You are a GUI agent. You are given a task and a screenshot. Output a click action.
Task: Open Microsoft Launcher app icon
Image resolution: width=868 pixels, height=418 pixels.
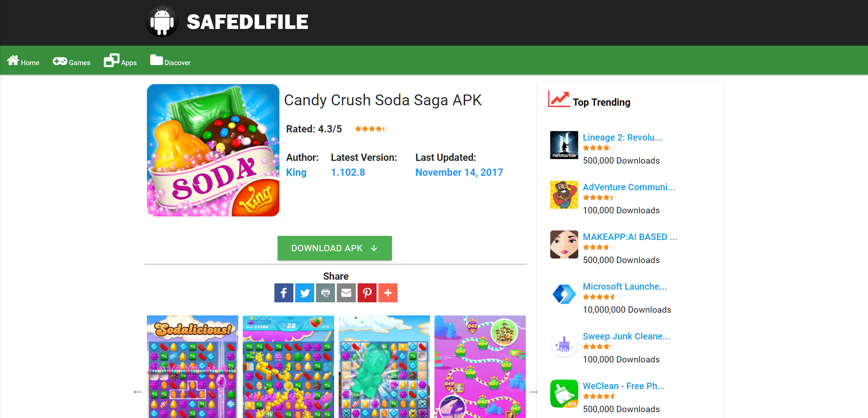tap(564, 294)
